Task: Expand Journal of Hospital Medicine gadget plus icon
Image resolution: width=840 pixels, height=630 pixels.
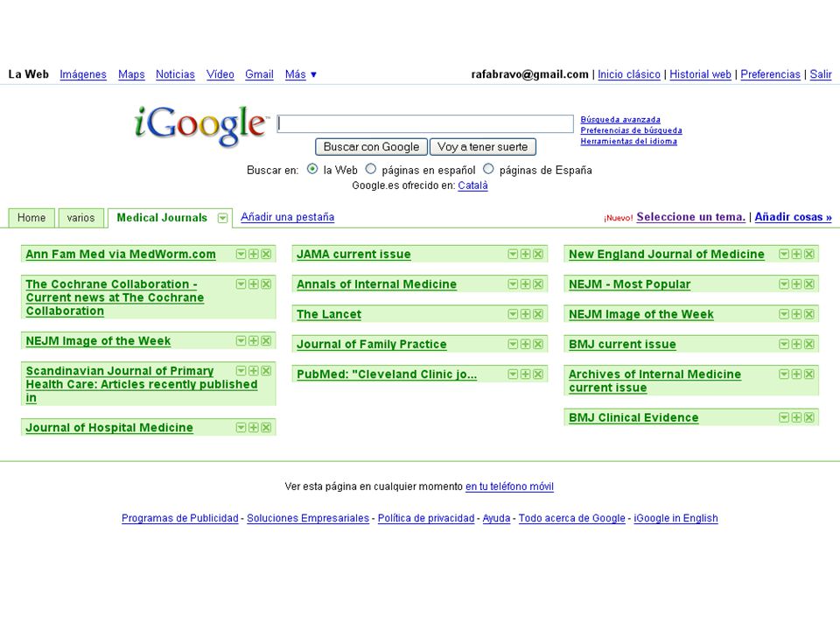Action: 254,428
